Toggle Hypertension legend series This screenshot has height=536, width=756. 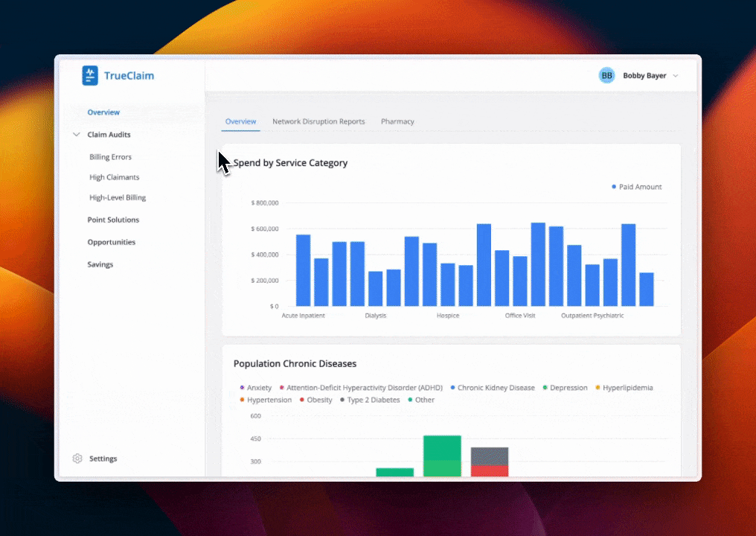click(x=266, y=400)
